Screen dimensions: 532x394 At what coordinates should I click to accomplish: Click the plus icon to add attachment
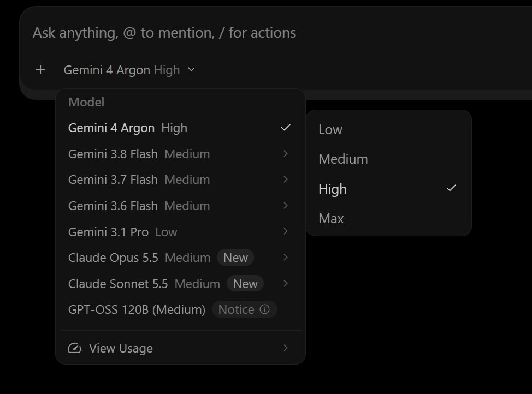[40, 70]
